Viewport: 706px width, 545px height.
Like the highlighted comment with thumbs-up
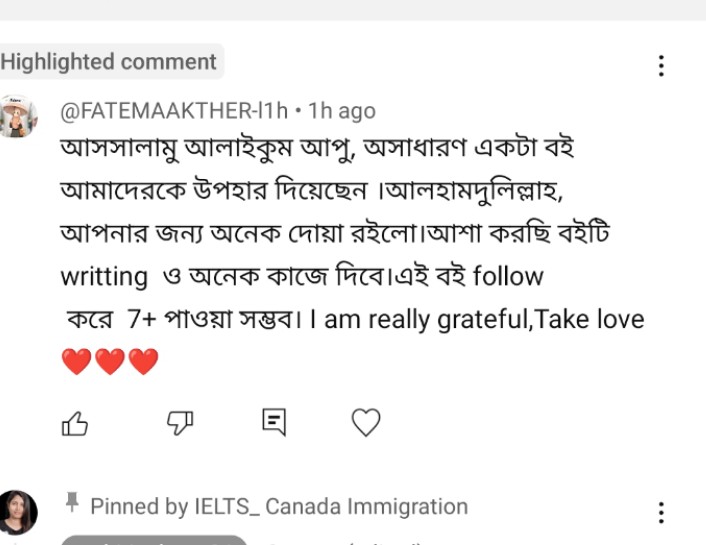pos(75,424)
